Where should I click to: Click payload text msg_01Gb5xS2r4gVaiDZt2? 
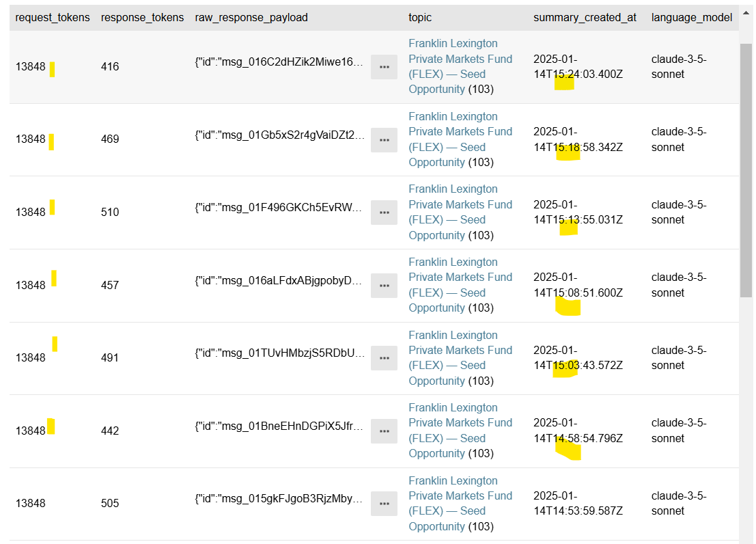point(279,135)
